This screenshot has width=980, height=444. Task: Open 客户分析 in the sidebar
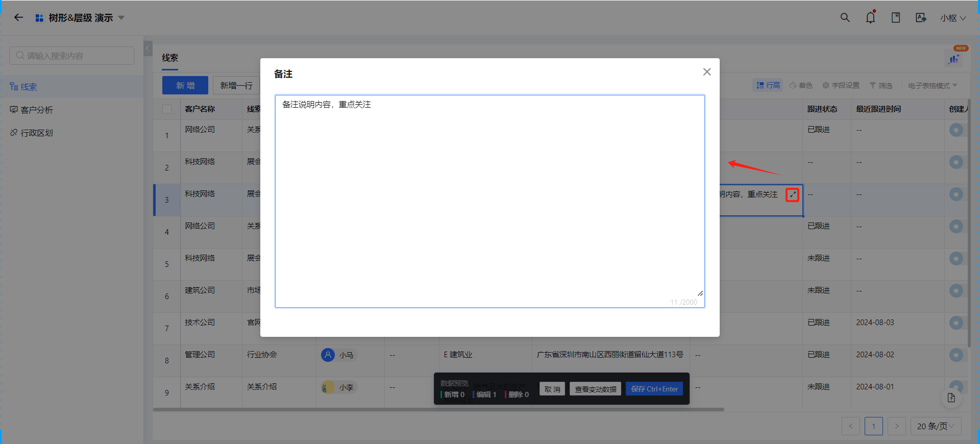(71, 110)
